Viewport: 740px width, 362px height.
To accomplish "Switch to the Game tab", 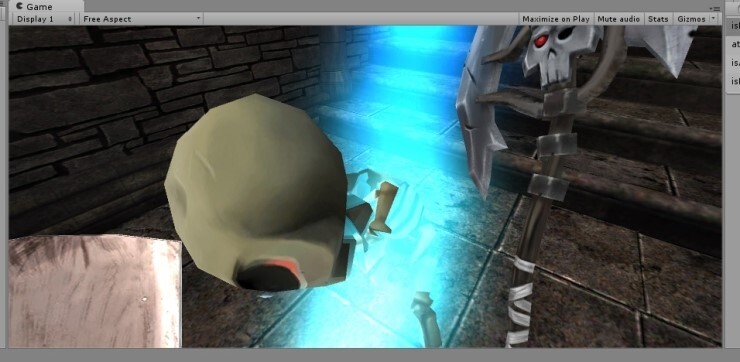I will tap(46, 7).
